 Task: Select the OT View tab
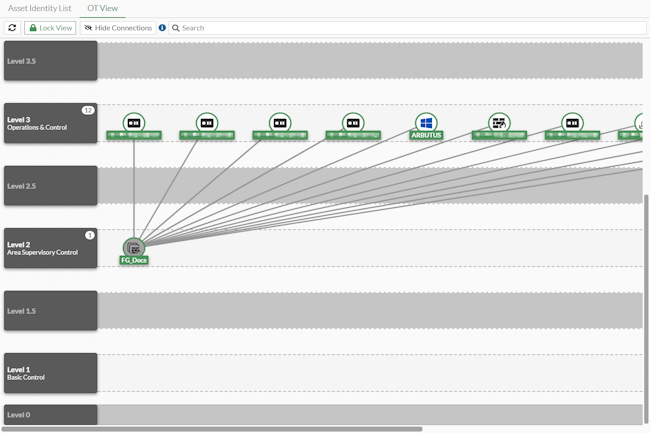(x=102, y=8)
